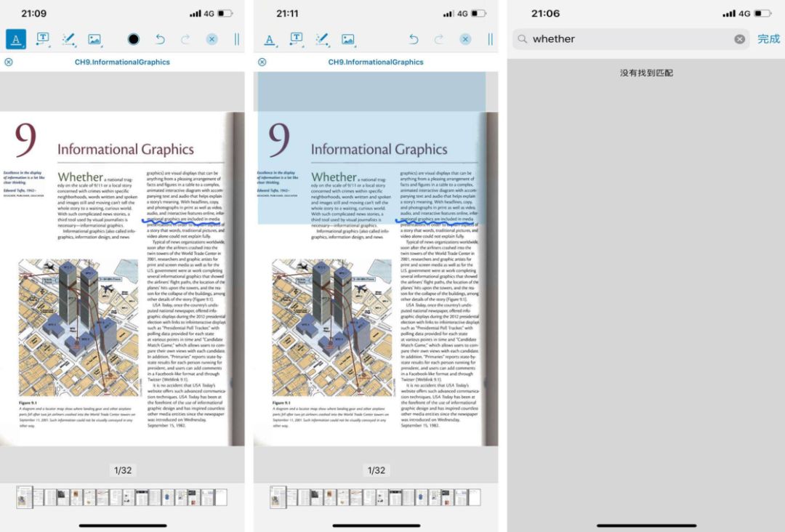Dismiss the annotation toolbar in the 21:11 screen

pyautogui.click(x=465, y=39)
